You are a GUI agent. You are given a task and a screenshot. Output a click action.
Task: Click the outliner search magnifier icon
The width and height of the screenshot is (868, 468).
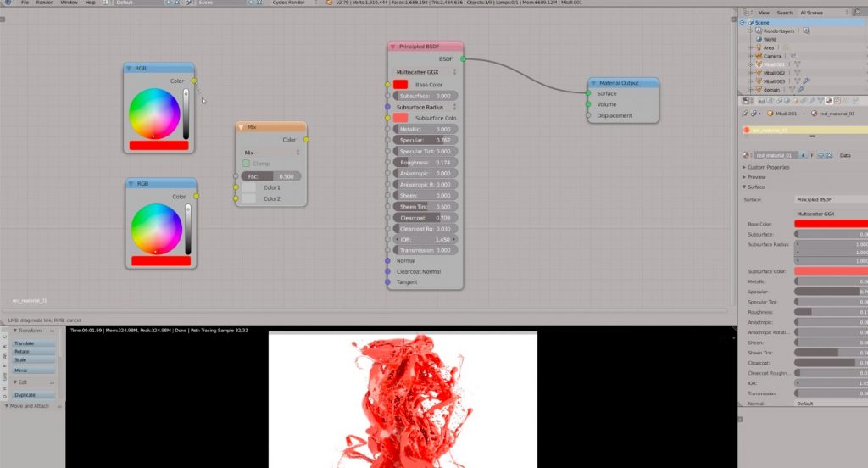click(x=856, y=12)
